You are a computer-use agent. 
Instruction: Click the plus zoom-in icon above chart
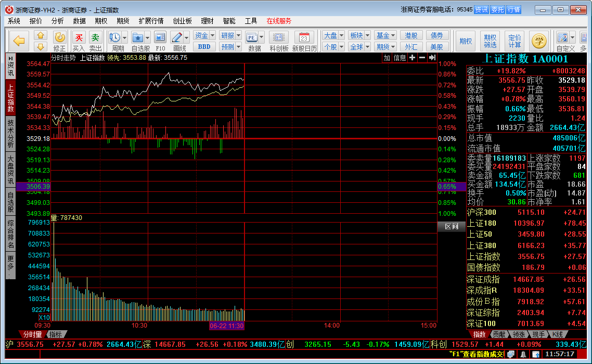(413, 58)
